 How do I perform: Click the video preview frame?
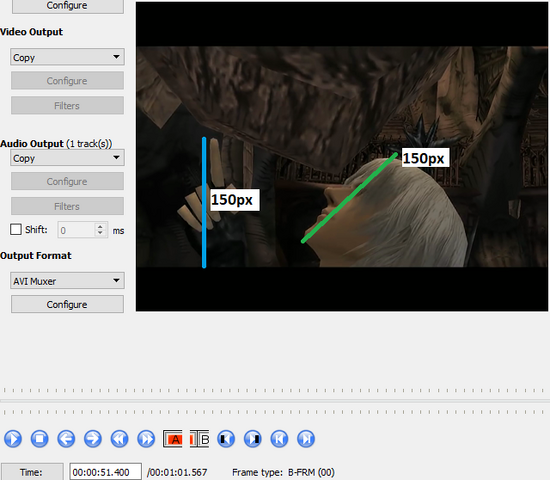click(342, 156)
